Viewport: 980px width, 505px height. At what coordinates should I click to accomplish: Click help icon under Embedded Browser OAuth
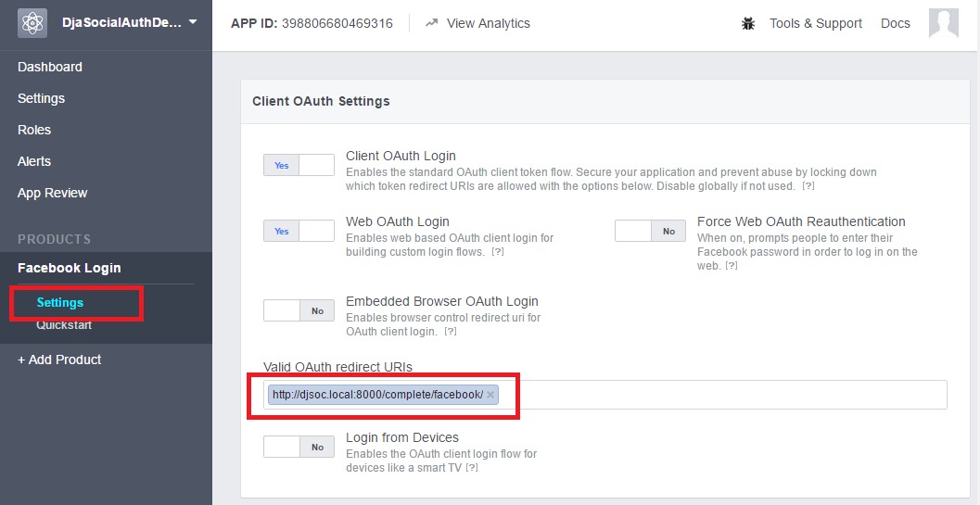[451, 332]
